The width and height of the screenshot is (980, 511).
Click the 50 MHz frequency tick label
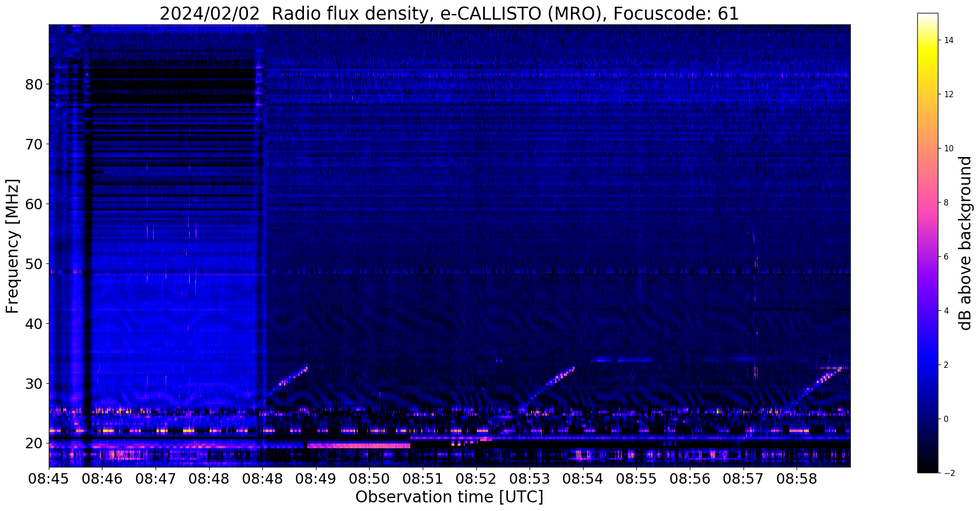point(34,264)
